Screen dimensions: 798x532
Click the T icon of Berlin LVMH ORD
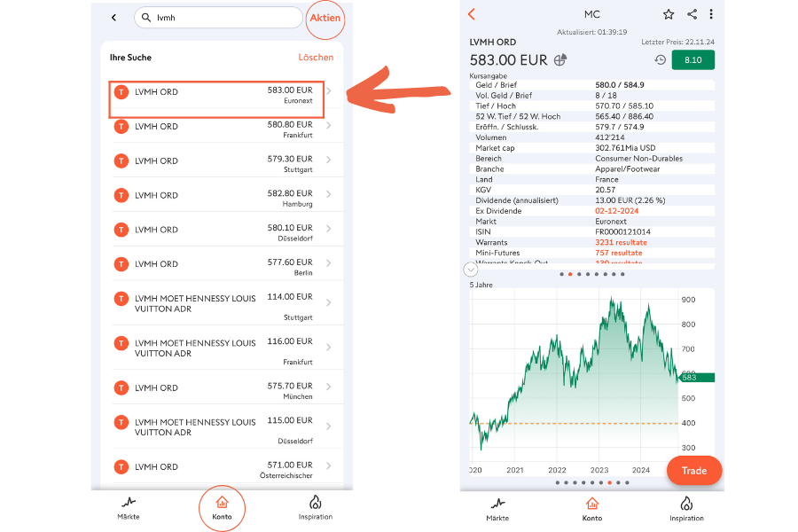click(x=121, y=263)
